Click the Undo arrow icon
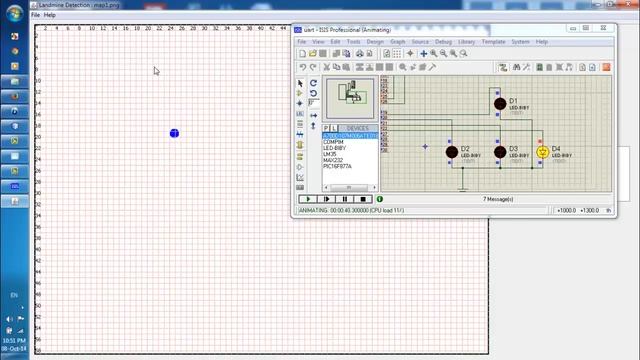Image resolution: width=640 pixels, height=360 pixels. pos(302,67)
